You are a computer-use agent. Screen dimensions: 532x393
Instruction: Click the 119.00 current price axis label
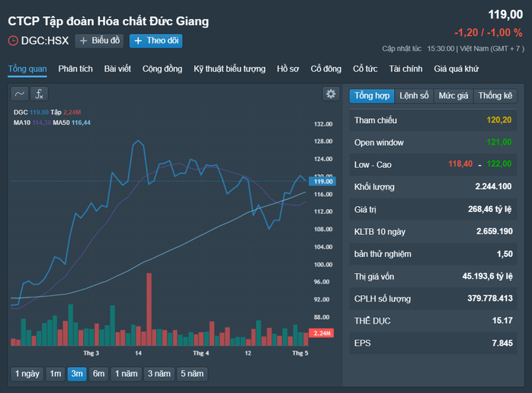(x=322, y=182)
